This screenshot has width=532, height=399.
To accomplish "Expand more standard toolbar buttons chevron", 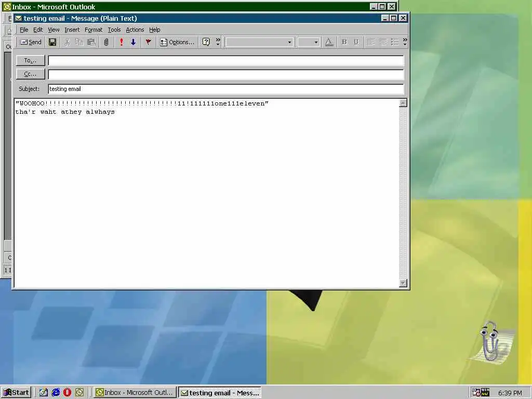I will pyautogui.click(x=218, y=42).
